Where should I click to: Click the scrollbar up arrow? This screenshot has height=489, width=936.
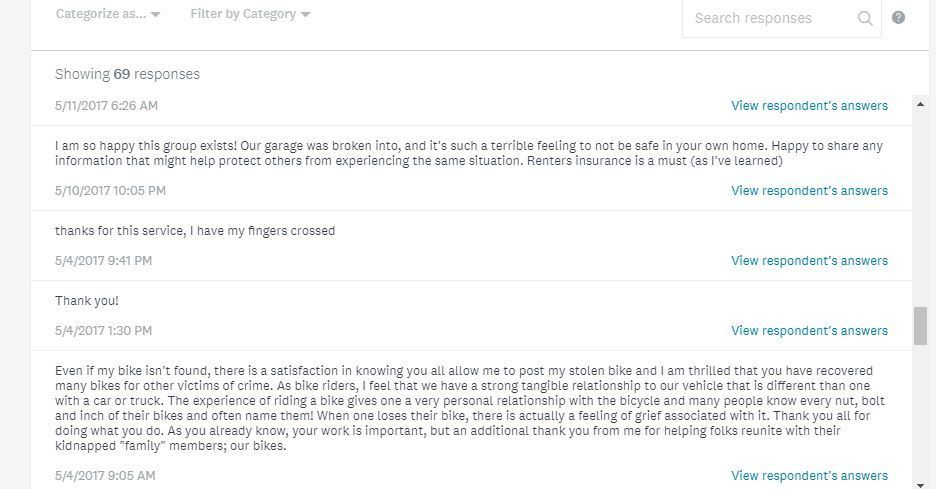point(920,104)
